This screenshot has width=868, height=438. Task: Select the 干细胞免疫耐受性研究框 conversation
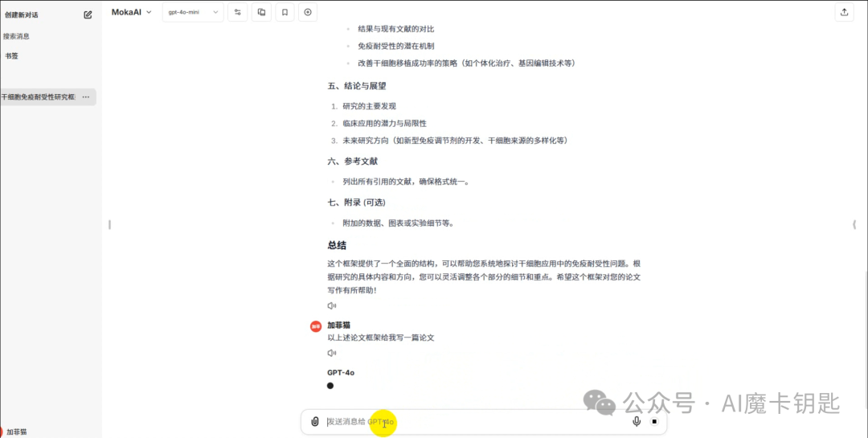point(39,97)
